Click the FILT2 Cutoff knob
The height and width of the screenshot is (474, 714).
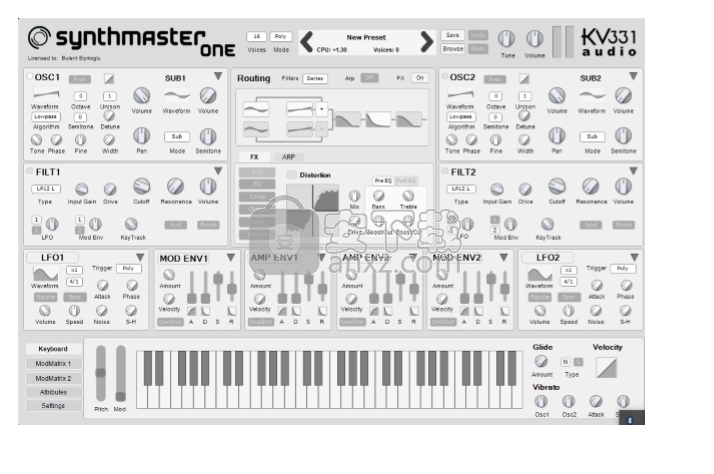[x=557, y=186]
